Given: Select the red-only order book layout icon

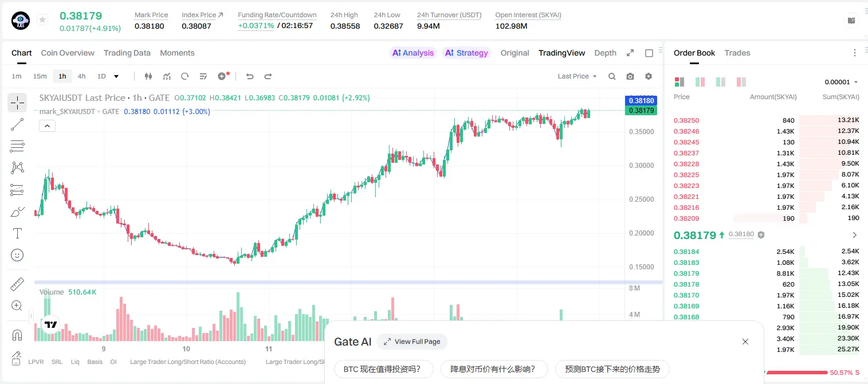Looking at the screenshot, I should tap(741, 82).
